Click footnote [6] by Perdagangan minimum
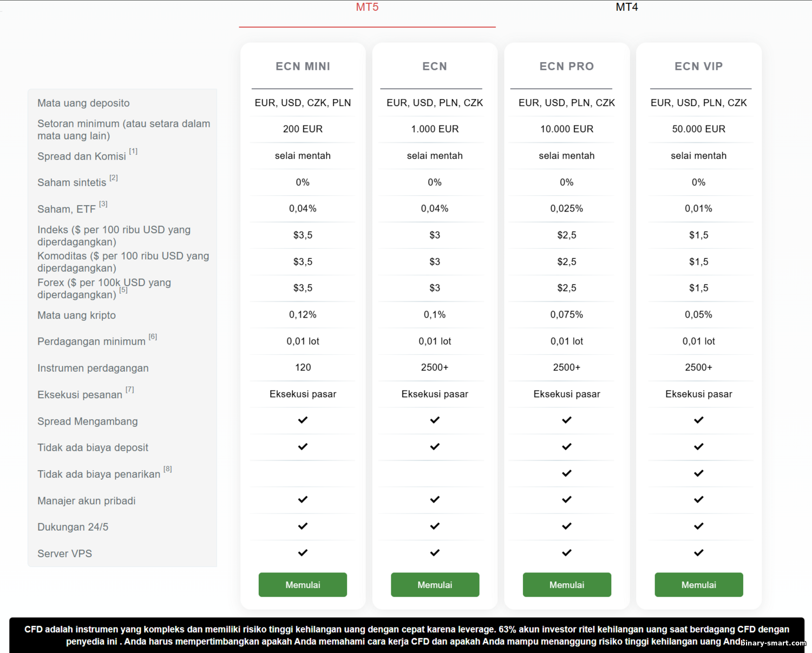Viewport: 812px width, 653px height. 153,337
